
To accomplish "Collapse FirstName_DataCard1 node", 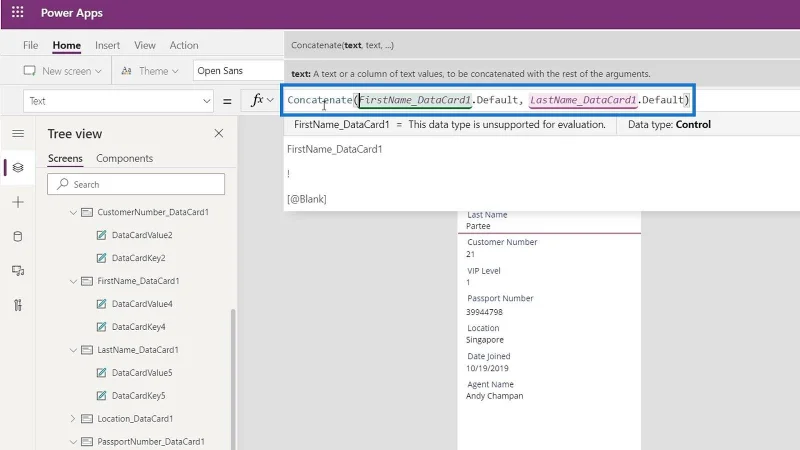I will 73,281.
